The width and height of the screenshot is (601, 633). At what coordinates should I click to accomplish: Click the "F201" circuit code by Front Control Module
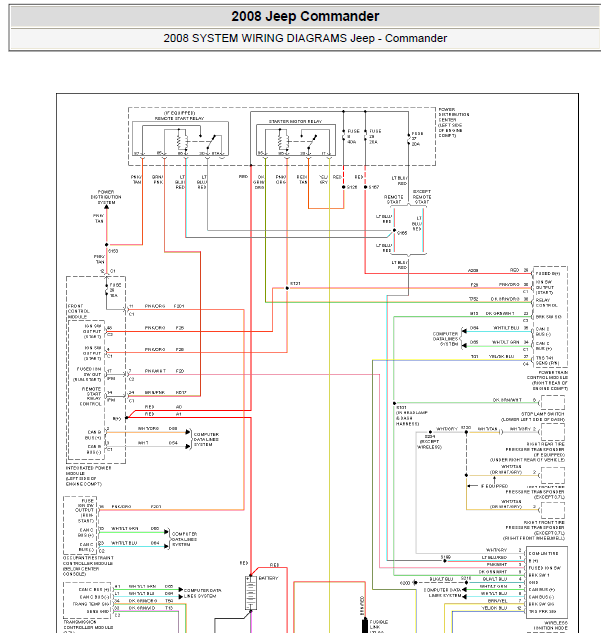click(x=179, y=306)
